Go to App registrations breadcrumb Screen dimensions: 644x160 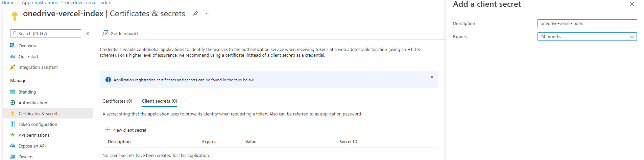40,3
